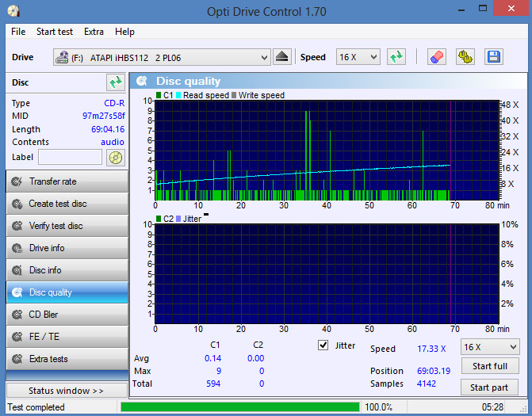Image resolution: width=532 pixels, height=416 pixels.
Task: Click the eraser erase disc icon
Action: click(436, 57)
